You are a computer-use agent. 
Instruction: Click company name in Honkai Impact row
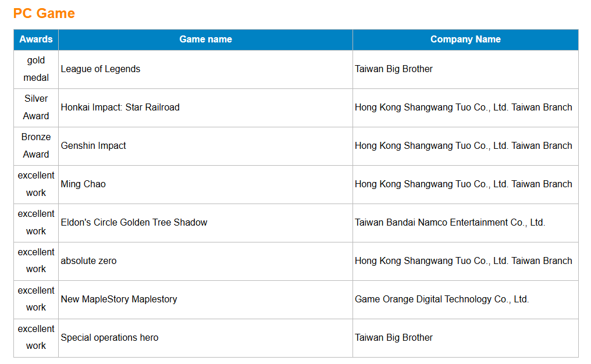[465, 108]
